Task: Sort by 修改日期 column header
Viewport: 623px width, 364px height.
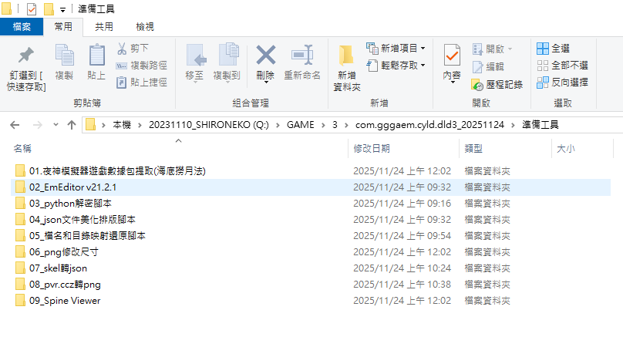Action: coord(372,148)
